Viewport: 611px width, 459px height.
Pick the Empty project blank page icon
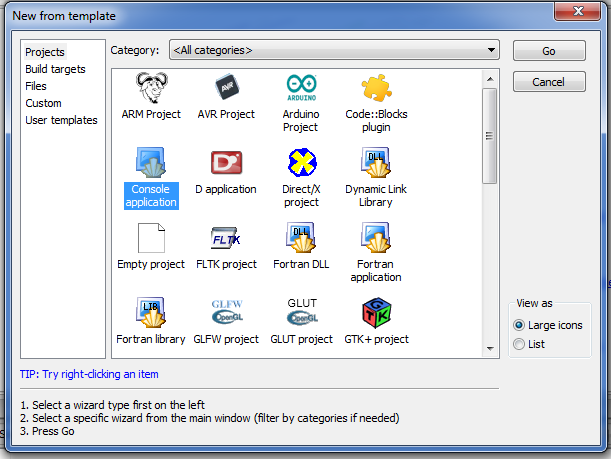(x=151, y=238)
